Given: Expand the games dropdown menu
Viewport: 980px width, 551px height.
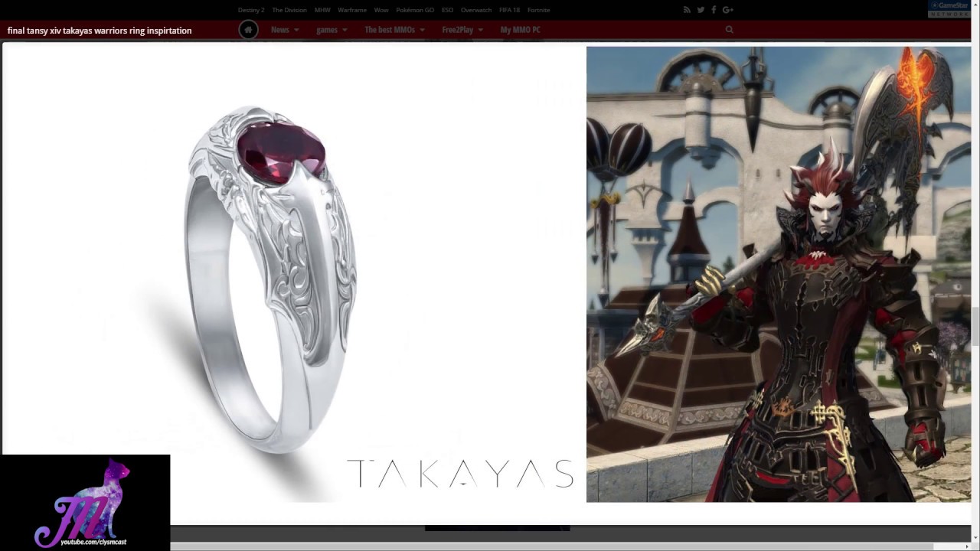Looking at the screenshot, I should [x=332, y=30].
